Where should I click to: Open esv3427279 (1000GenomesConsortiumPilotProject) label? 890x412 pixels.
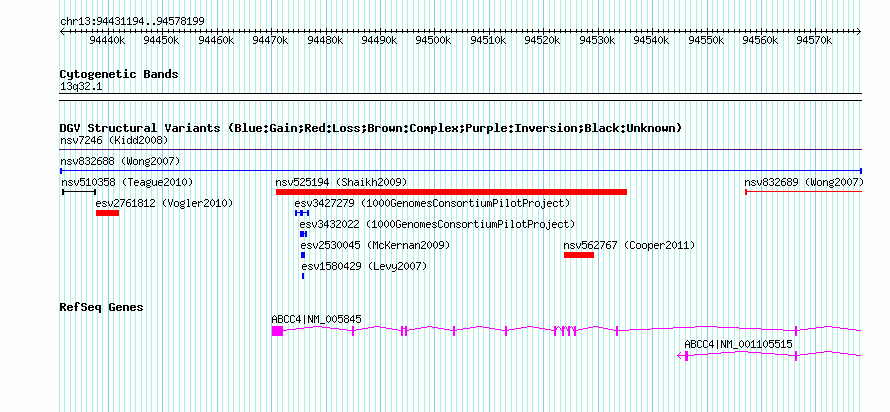(432, 203)
